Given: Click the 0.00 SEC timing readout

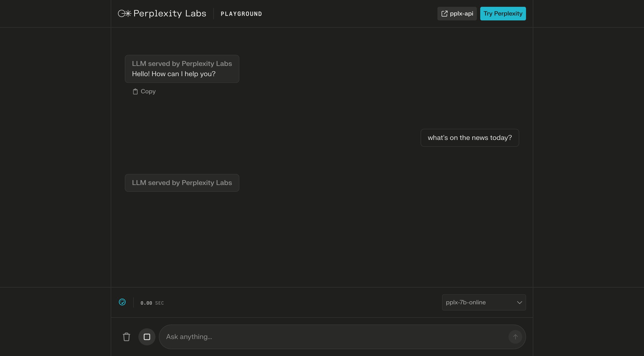Looking at the screenshot, I should 152,303.
